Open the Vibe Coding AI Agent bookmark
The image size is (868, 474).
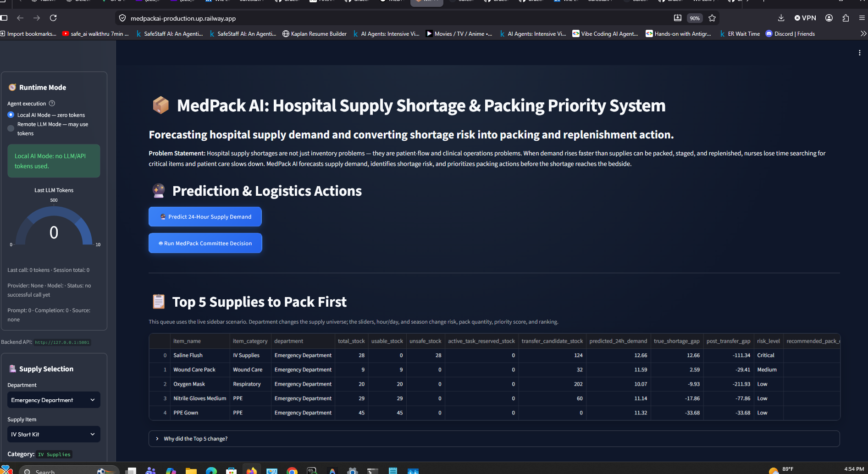[605, 33]
